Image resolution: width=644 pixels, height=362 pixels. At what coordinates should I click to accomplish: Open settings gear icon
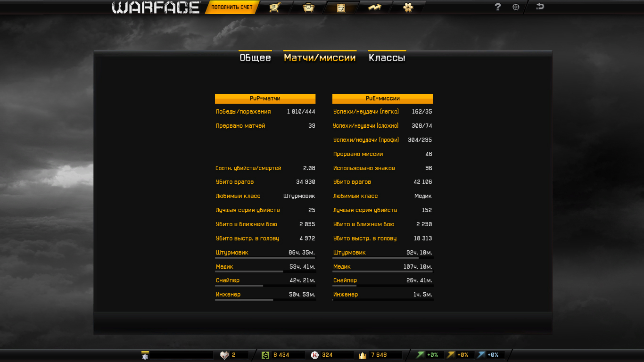point(516,7)
